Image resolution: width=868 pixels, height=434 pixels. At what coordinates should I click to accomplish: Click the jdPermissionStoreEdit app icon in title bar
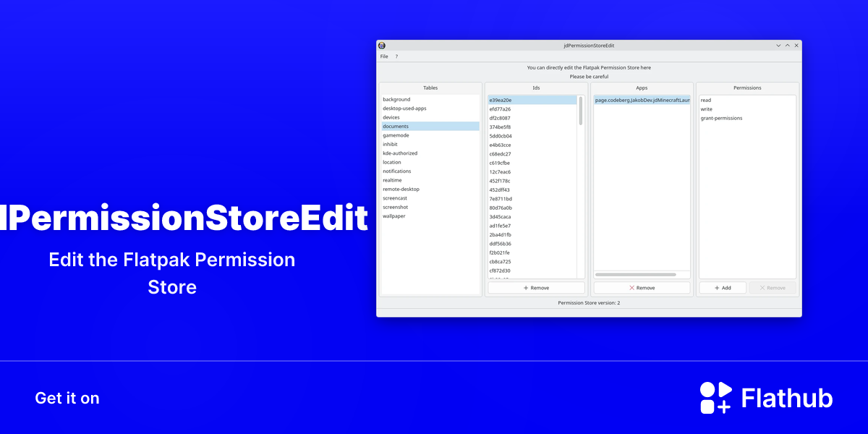[382, 46]
